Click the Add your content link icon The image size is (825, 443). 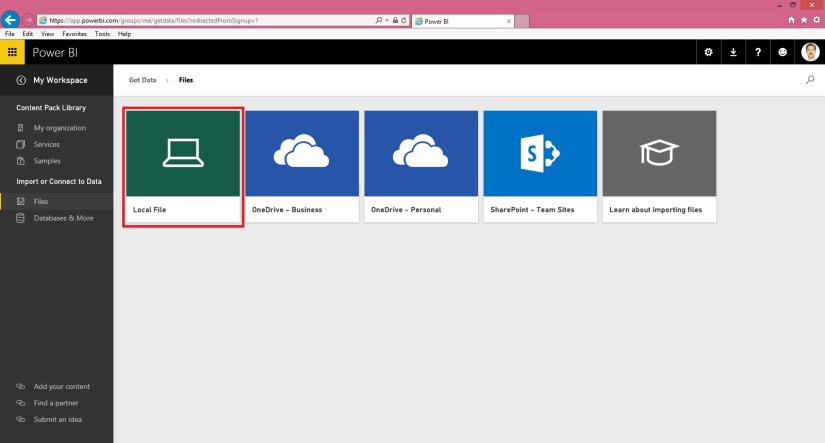21,386
